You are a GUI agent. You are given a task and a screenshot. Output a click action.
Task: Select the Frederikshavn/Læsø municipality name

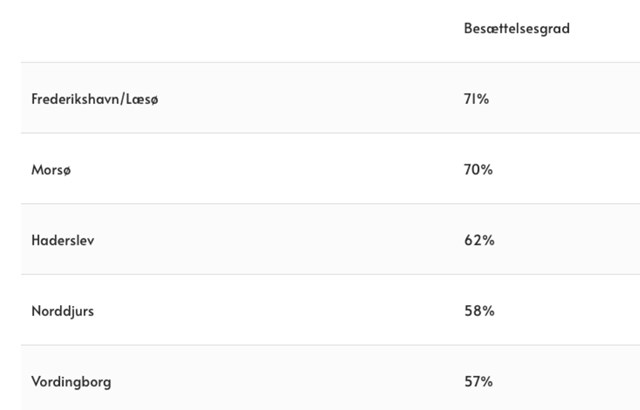94,99
